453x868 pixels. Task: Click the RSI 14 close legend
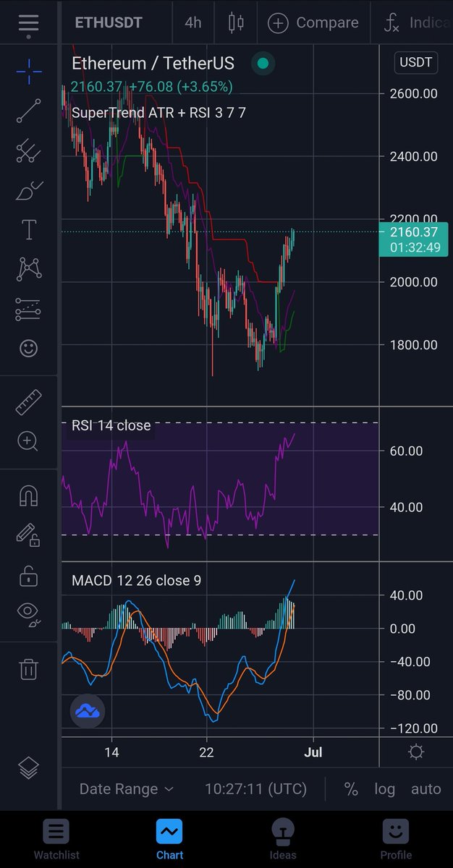pos(111,425)
